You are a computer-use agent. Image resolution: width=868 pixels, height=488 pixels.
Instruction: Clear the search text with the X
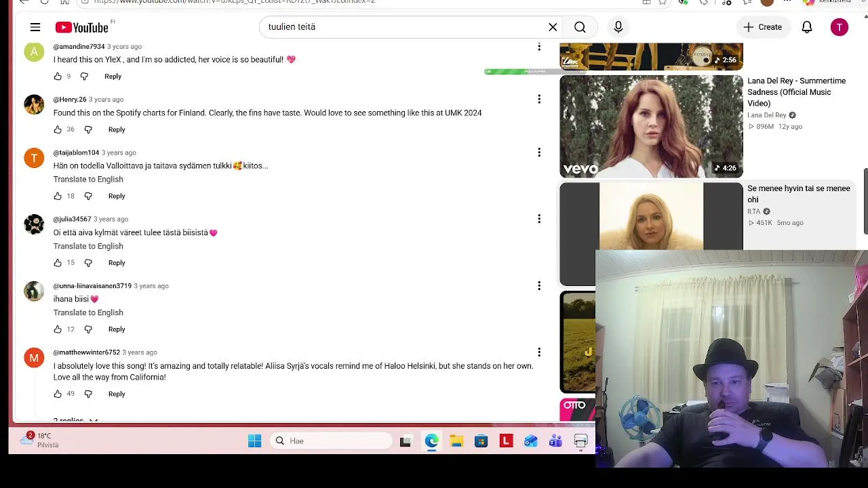tap(553, 27)
